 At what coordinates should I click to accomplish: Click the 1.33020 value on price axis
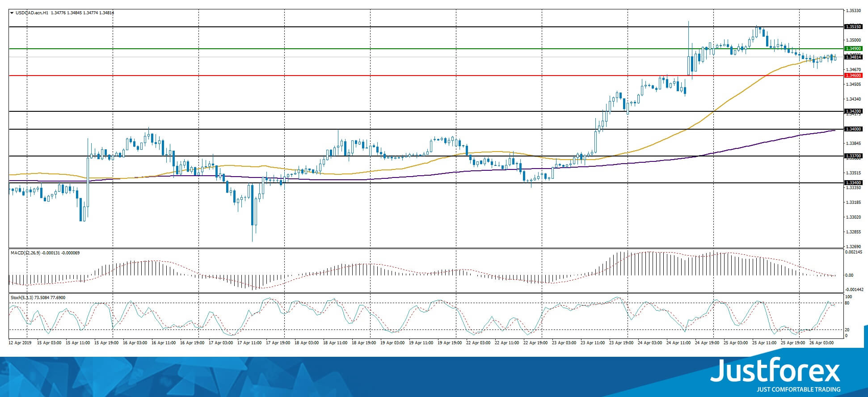pyautogui.click(x=853, y=217)
